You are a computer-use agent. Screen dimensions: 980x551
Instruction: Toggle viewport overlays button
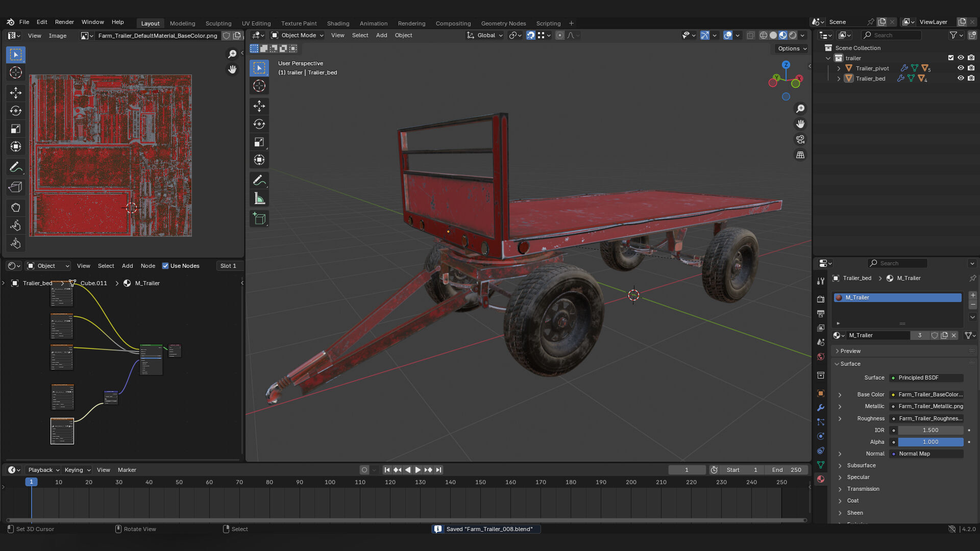(728, 35)
